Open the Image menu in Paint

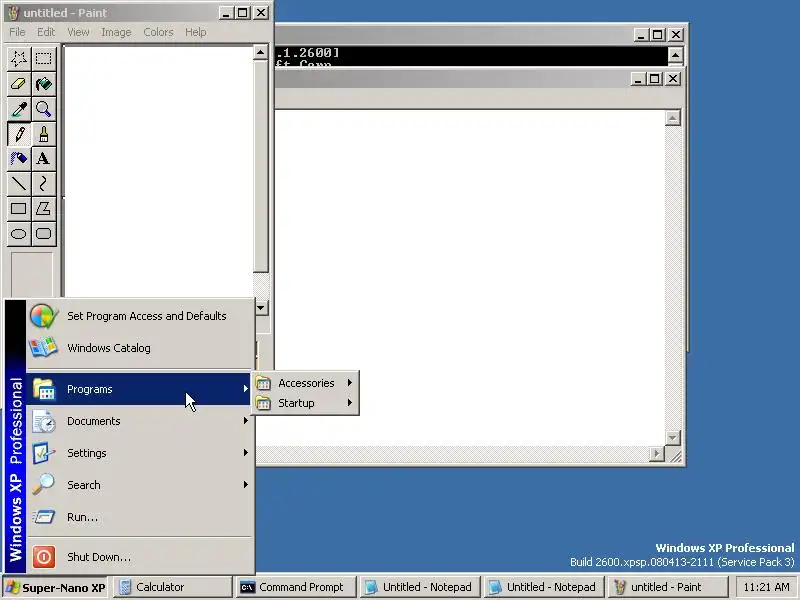116,32
